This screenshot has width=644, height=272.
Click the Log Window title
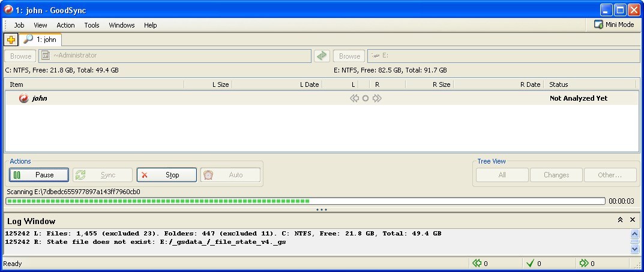(x=31, y=221)
